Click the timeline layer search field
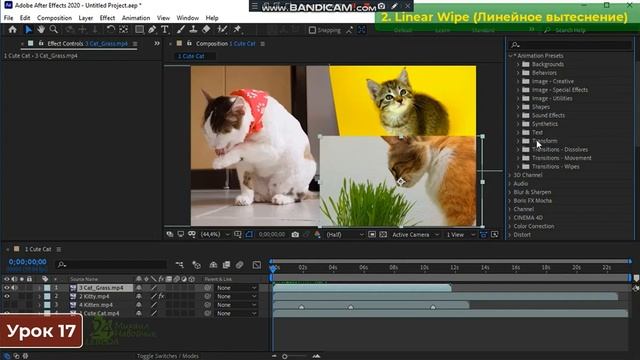The height and width of the screenshot is (360, 640). 111,265
